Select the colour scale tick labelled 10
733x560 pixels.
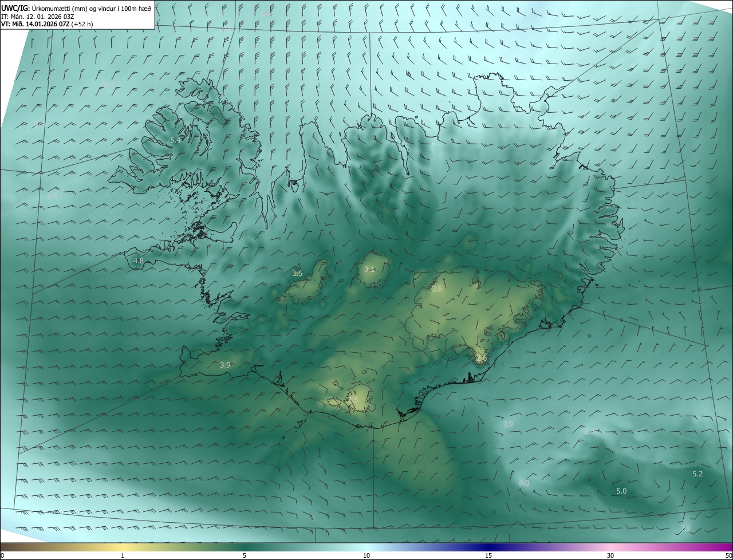(366, 555)
